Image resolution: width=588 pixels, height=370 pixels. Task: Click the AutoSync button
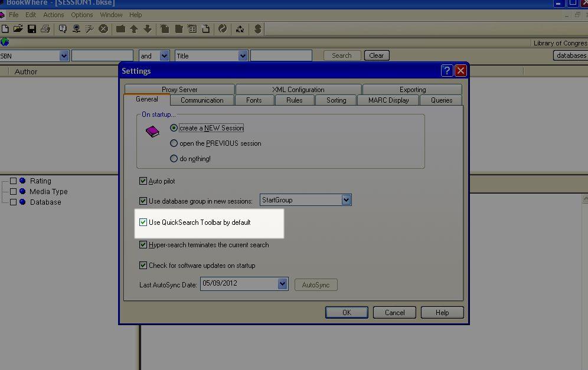tap(316, 285)
